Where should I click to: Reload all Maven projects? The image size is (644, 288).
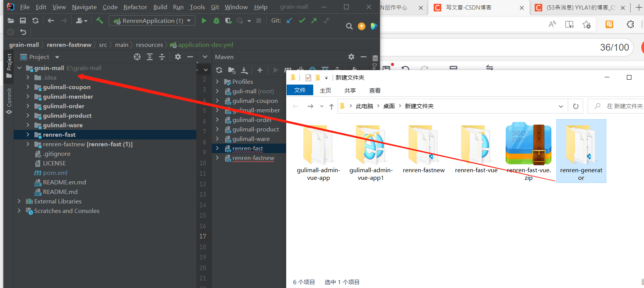[x=219, y=70]
